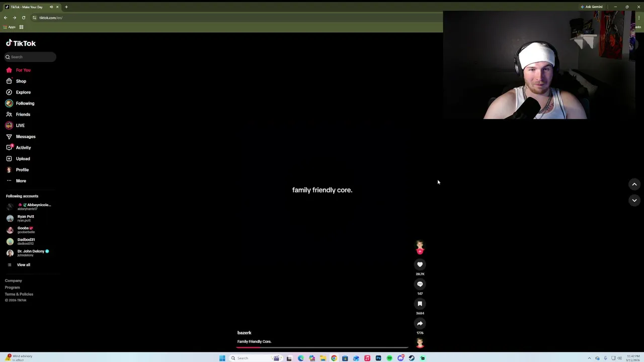Pause the video on caption text
The height and width of the screenshot is (362, 644).
coord(322,190)
